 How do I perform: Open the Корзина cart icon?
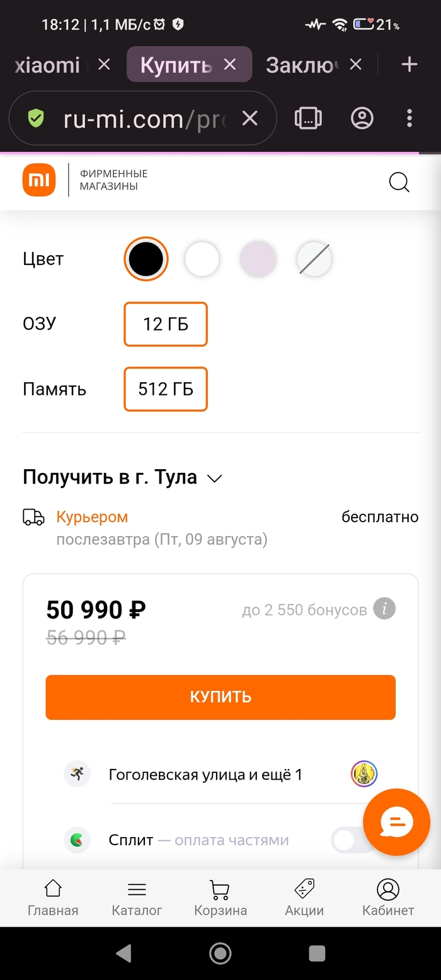[220, 897]
